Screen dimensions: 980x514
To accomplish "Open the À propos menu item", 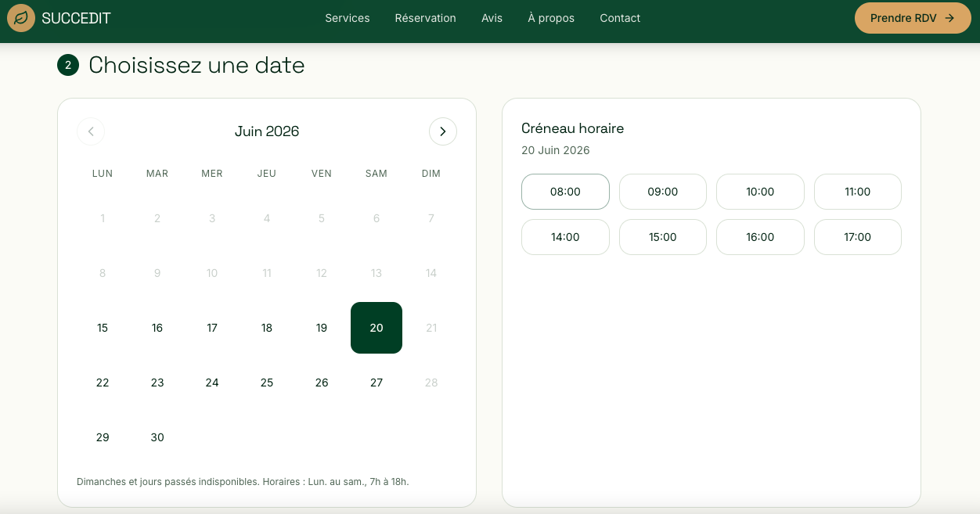I will click(551, 18).
